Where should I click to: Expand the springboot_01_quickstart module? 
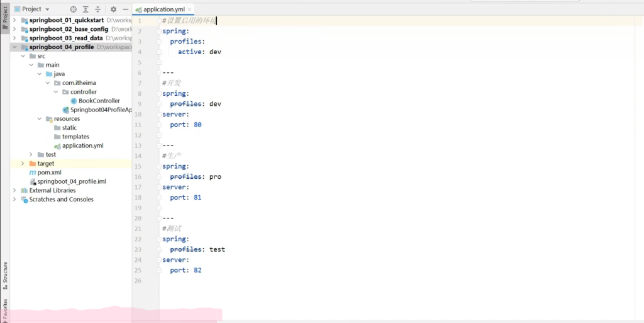pyautogui.click(x=15, y=20)
